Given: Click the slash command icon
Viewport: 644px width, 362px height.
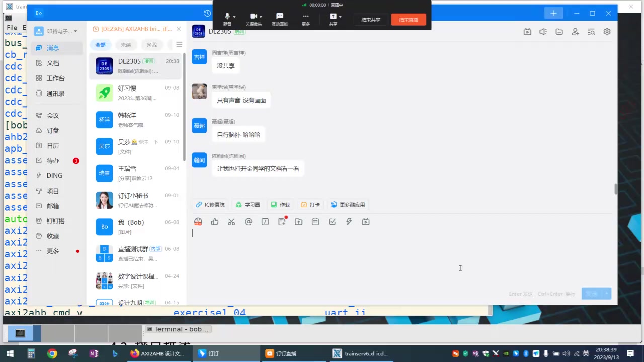Looking at the screenshot, I should [265, 222].
